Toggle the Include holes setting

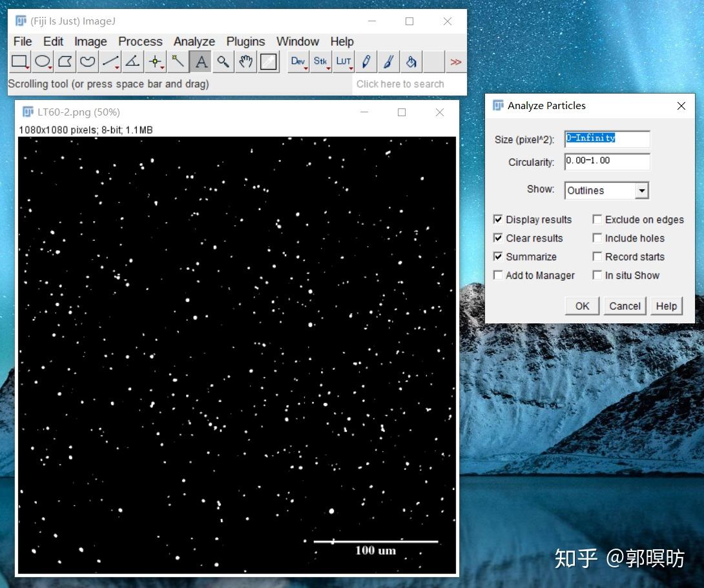[x=597, y=238]
